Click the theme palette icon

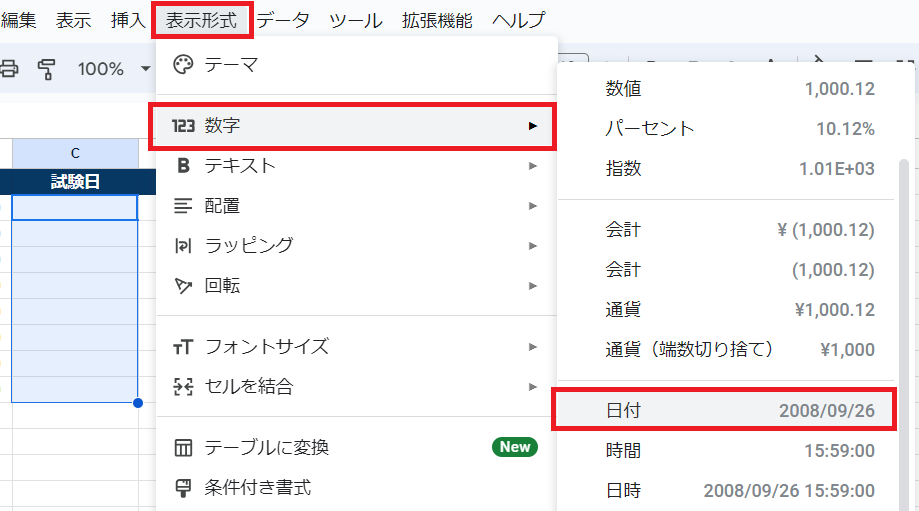pyautogui.click(x=183, y=65)
